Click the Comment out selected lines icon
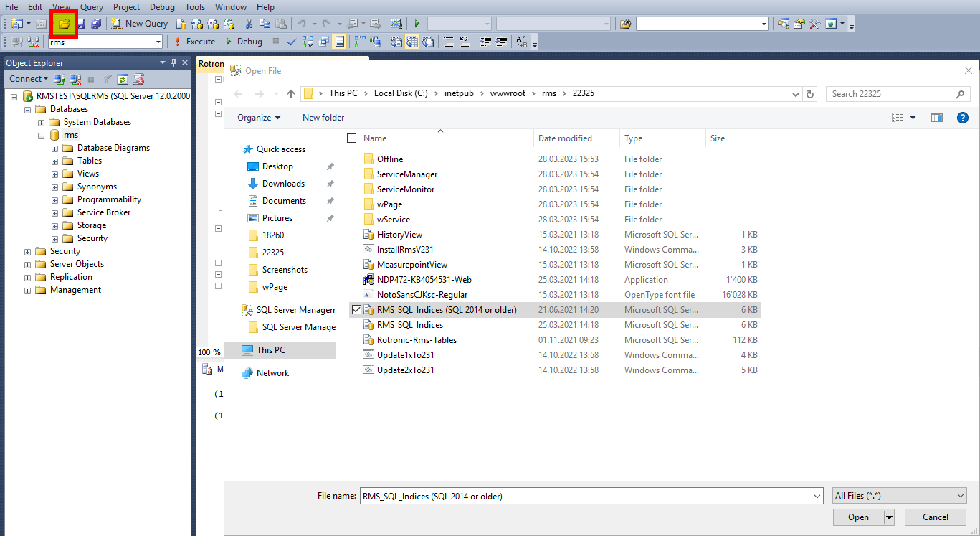Viewport: 980px width, 536px height. point(449,42)
